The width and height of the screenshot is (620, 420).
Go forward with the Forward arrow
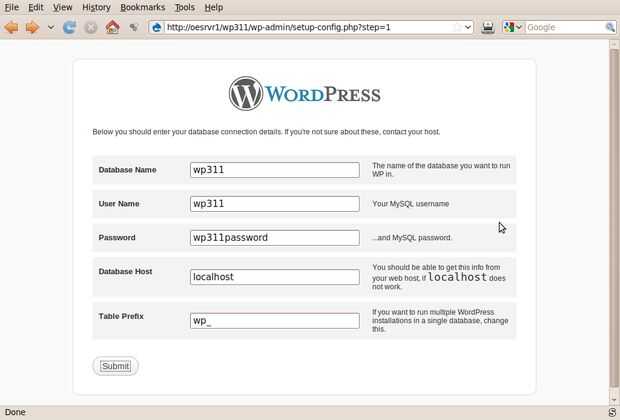pos(32,27)
